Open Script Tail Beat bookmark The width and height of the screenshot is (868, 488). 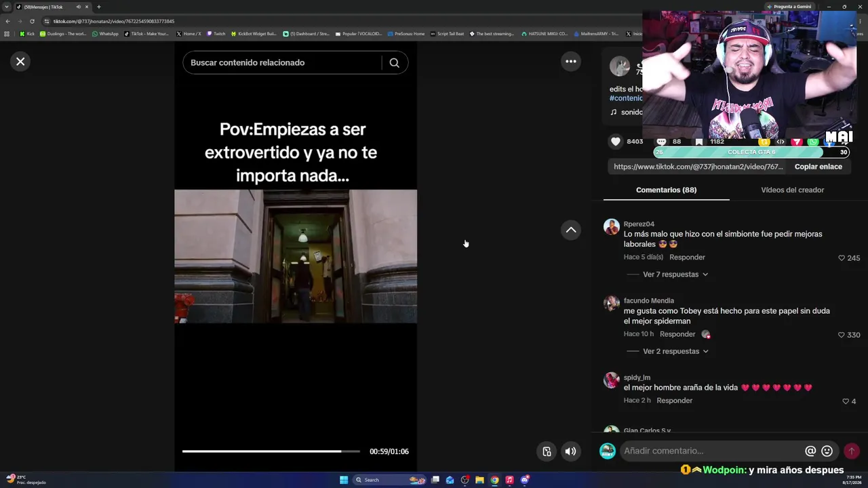tap(448, 34)
